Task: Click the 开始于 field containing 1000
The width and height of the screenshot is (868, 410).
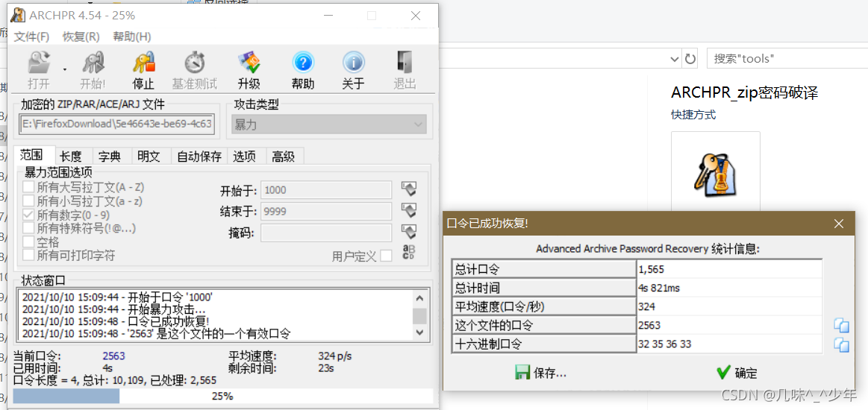Action: (x=327, y=191)
